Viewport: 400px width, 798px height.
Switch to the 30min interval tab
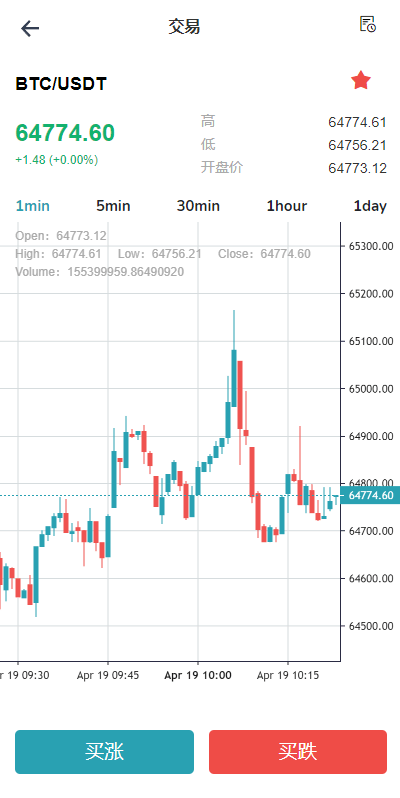[198, 206]
